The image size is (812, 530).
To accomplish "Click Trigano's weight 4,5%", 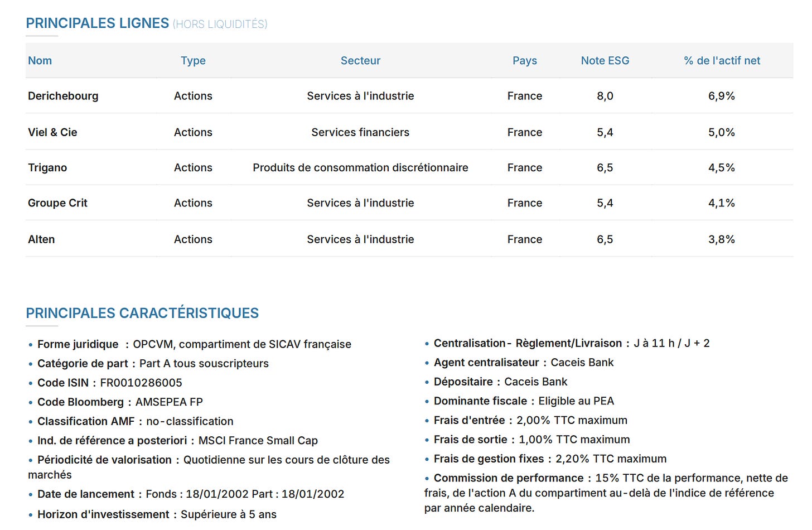I will 722,167.
